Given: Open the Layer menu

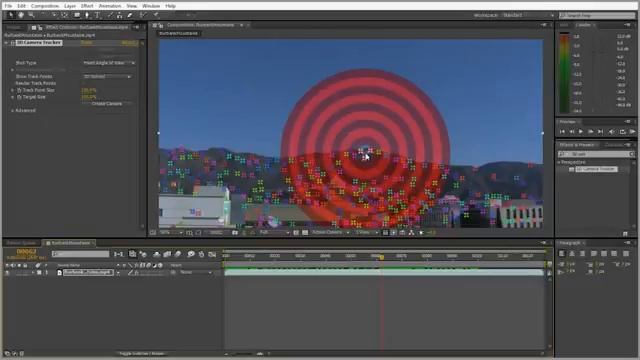Looking at the screenshot, I should pos(70,6).
